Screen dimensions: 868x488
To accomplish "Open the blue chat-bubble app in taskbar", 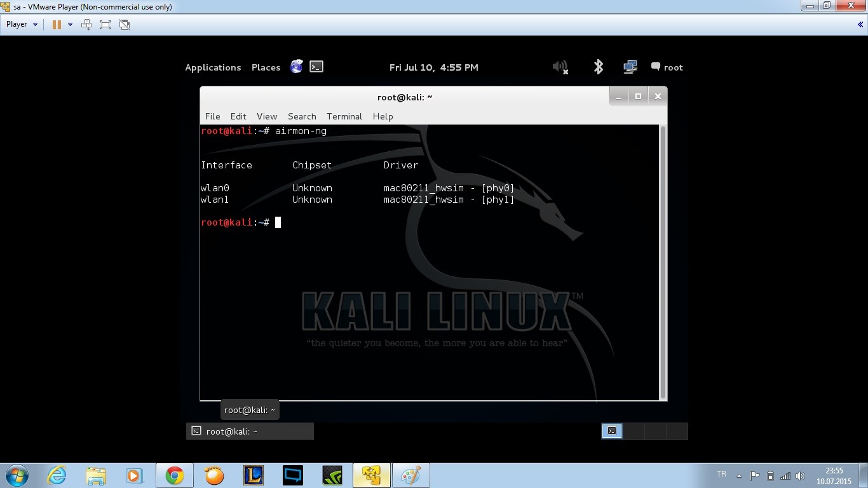I will coord(293,475).
